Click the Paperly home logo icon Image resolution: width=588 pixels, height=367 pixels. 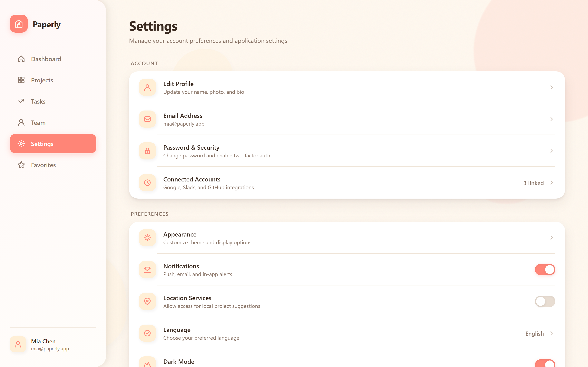point(19,24)
